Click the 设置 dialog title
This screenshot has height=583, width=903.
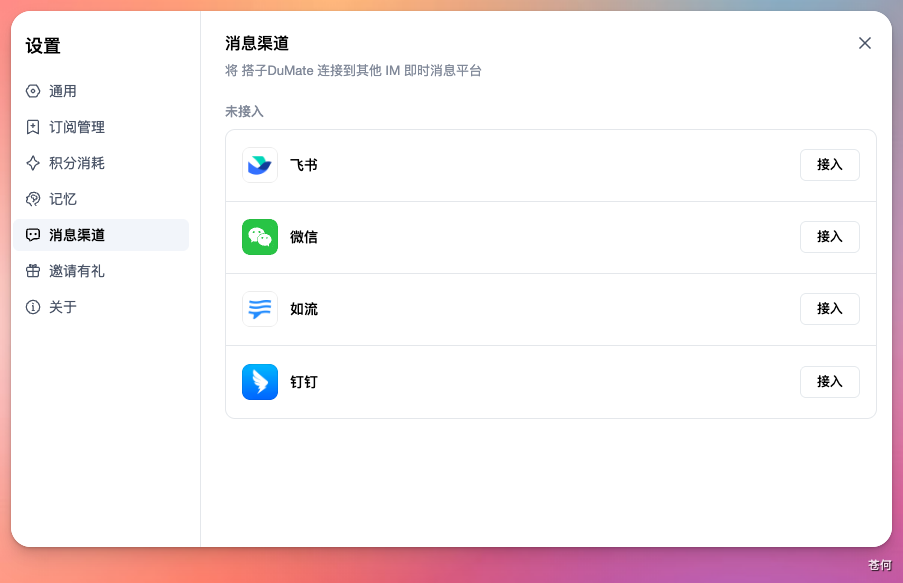(x=43, y=46)
